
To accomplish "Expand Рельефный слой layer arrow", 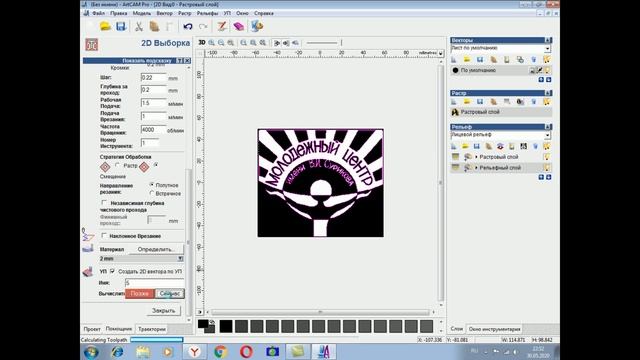I will pyautogui.click(x=476, y=168).
